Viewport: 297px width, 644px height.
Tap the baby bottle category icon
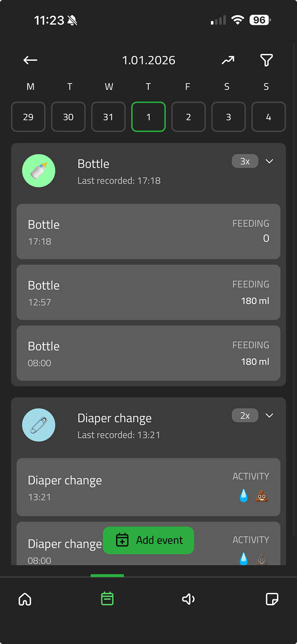pos(39,171)
